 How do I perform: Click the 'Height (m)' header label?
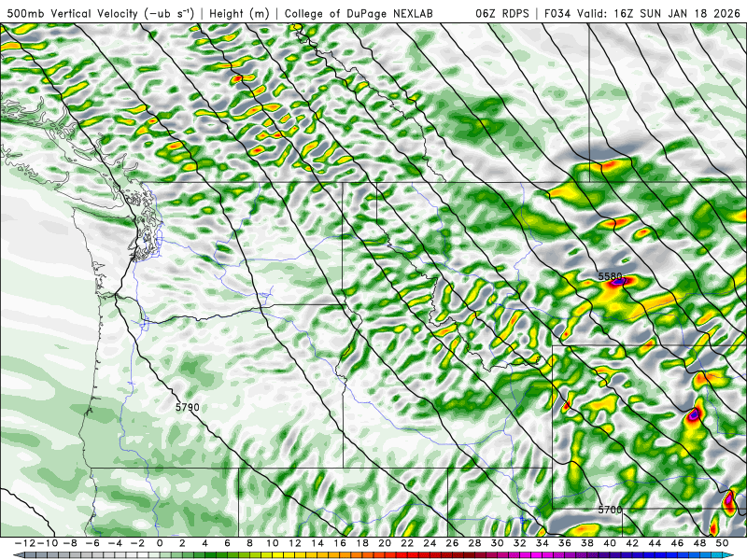pyautogui.click(x=239, y=13)
